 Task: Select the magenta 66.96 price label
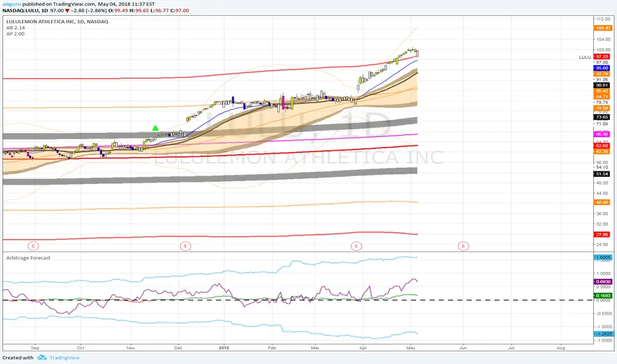tap(602, 134)
